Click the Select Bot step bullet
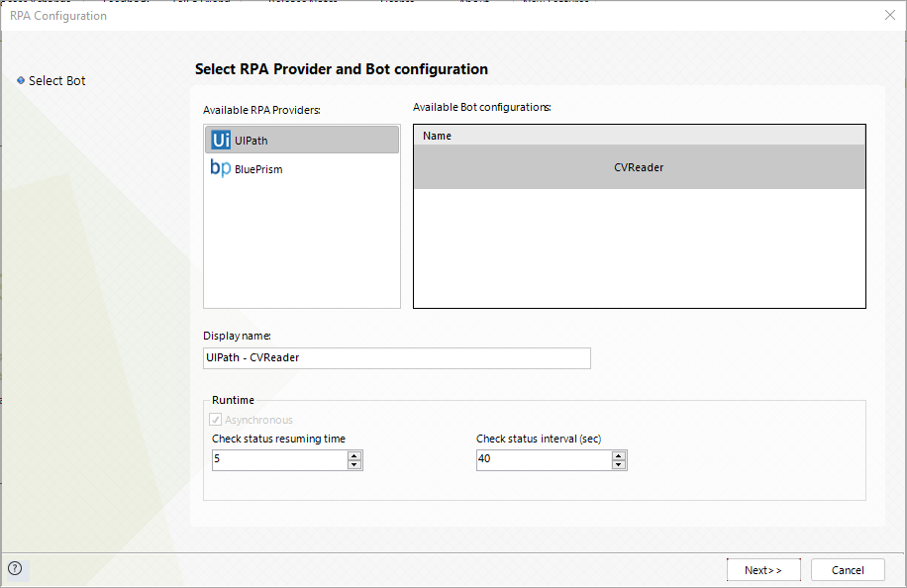Viewport: 907px width, 588px height. [21, 80]
